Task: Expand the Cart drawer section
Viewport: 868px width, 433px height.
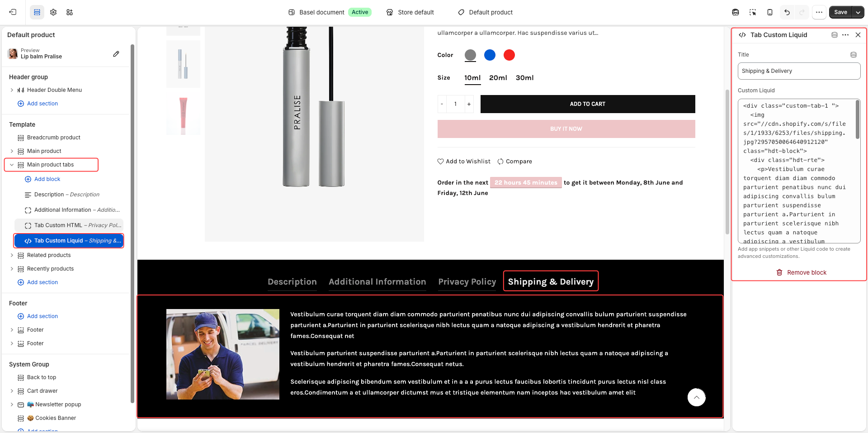Action: (x=12, y=391)
